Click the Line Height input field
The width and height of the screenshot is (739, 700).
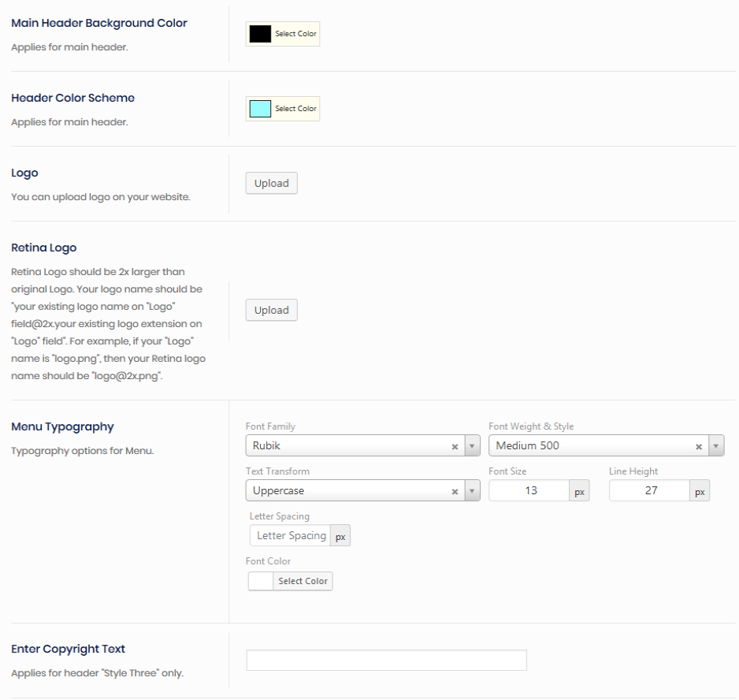649,491
